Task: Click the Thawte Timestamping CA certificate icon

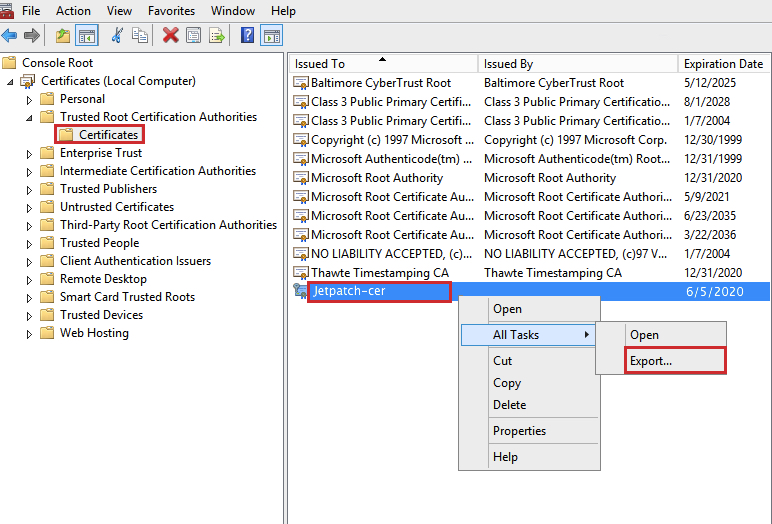Action: [x=300, y=272]
